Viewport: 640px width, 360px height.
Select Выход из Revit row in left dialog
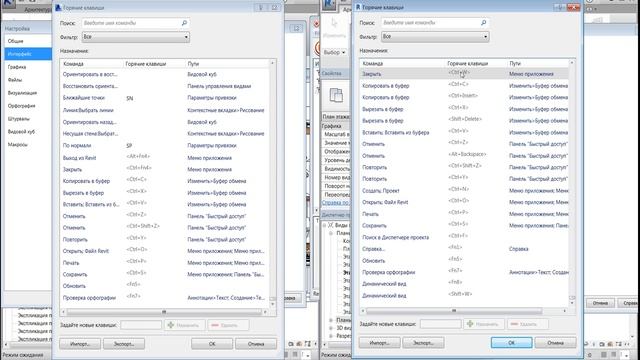click(x=165, y=158)
